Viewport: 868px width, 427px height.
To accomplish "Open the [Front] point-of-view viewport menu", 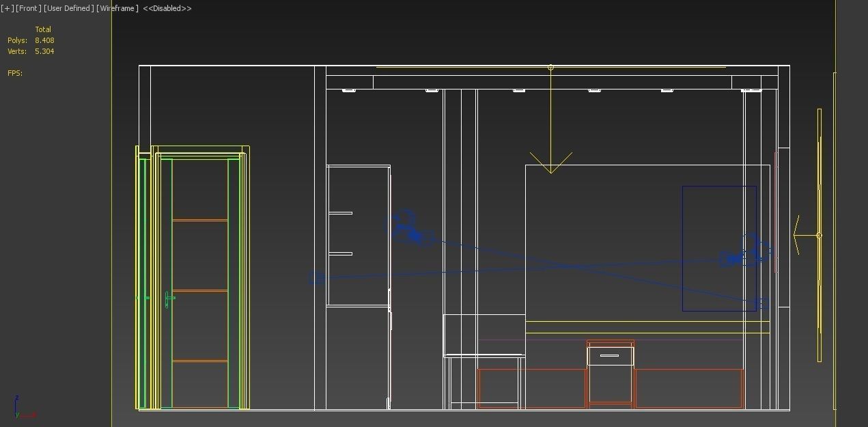I will pos(29,8).
